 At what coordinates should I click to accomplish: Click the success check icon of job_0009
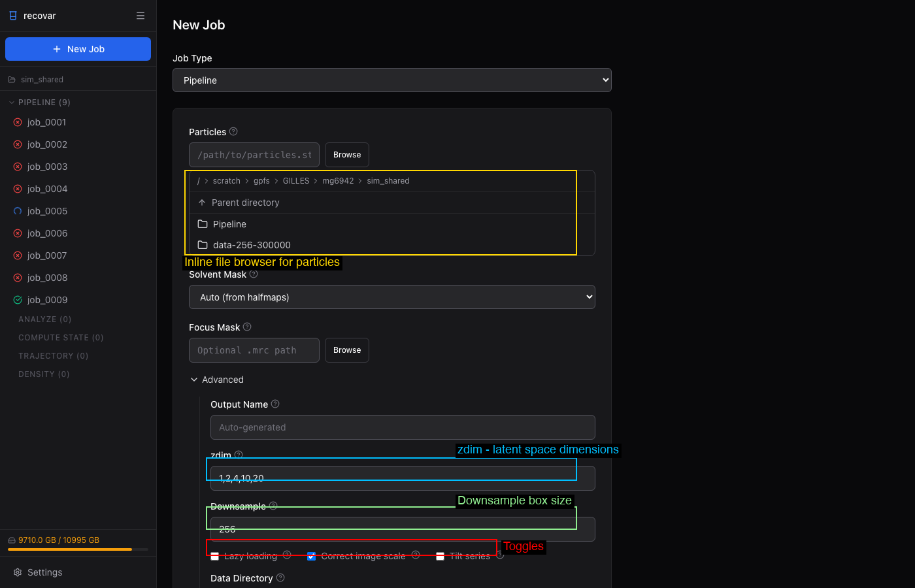[x=18, y=300]
